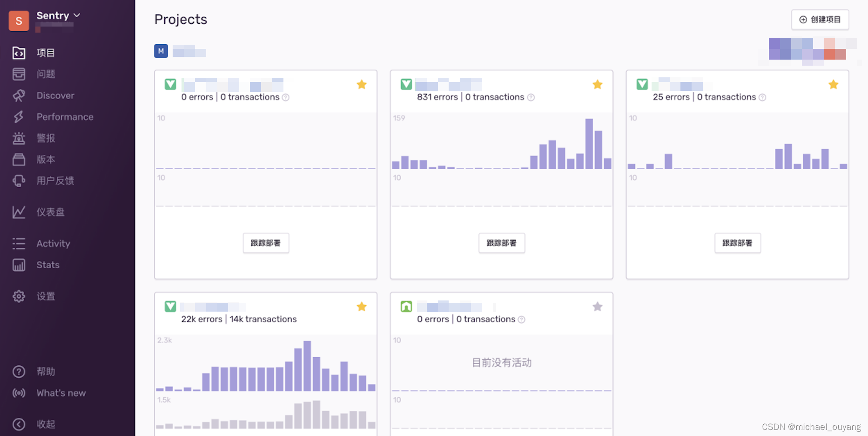868x436 pixels.
Task: Open the 项目 (Projects) sidebar icon
Action: (19, 53)
